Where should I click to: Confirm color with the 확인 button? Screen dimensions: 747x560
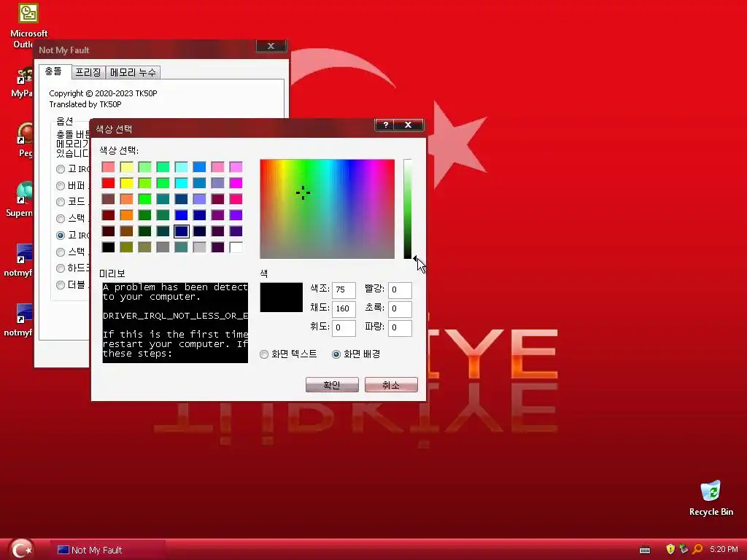(x=332, y=385)
